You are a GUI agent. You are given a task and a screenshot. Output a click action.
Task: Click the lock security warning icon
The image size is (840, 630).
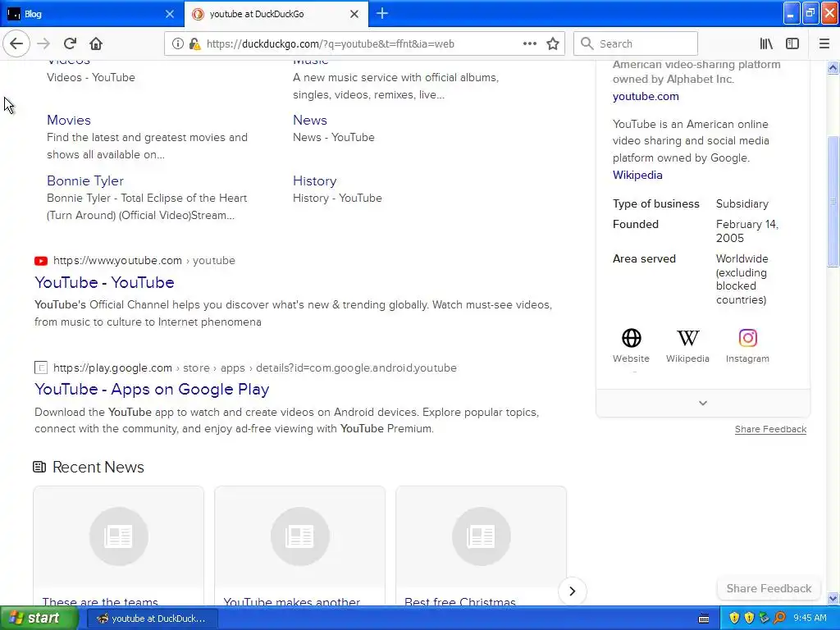[x=194, y=44]
